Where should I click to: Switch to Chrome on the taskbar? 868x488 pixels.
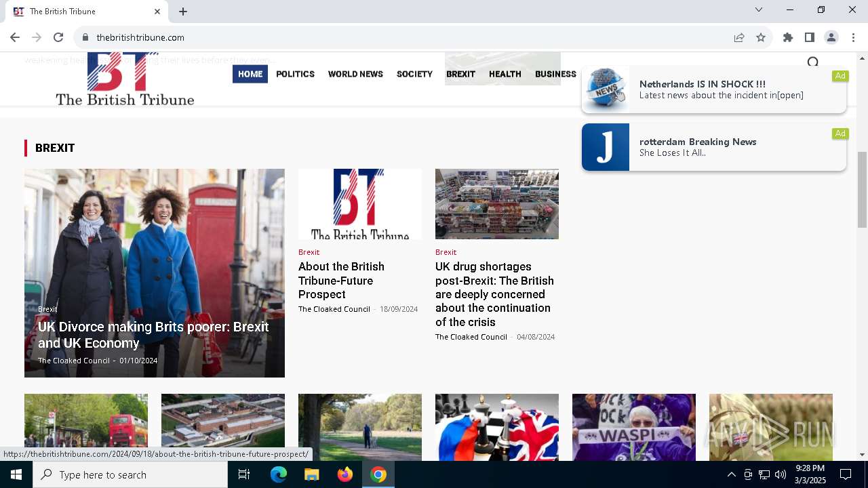click(x=378, y=474)
